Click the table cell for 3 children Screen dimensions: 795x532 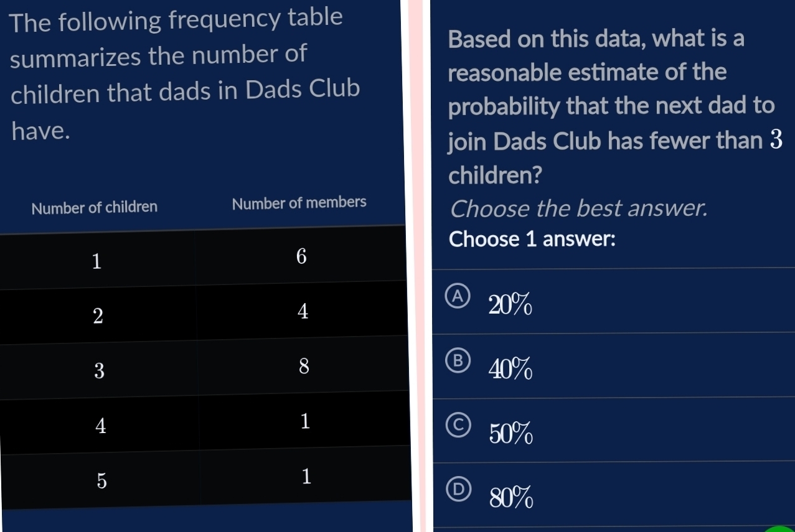click(98, 371)
